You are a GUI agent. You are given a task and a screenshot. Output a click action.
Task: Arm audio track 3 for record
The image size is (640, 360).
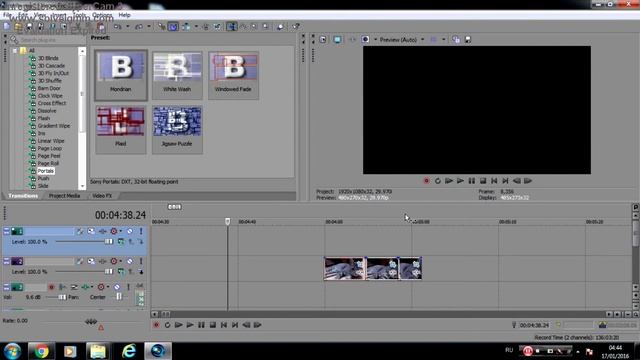[x=51, y=287]
